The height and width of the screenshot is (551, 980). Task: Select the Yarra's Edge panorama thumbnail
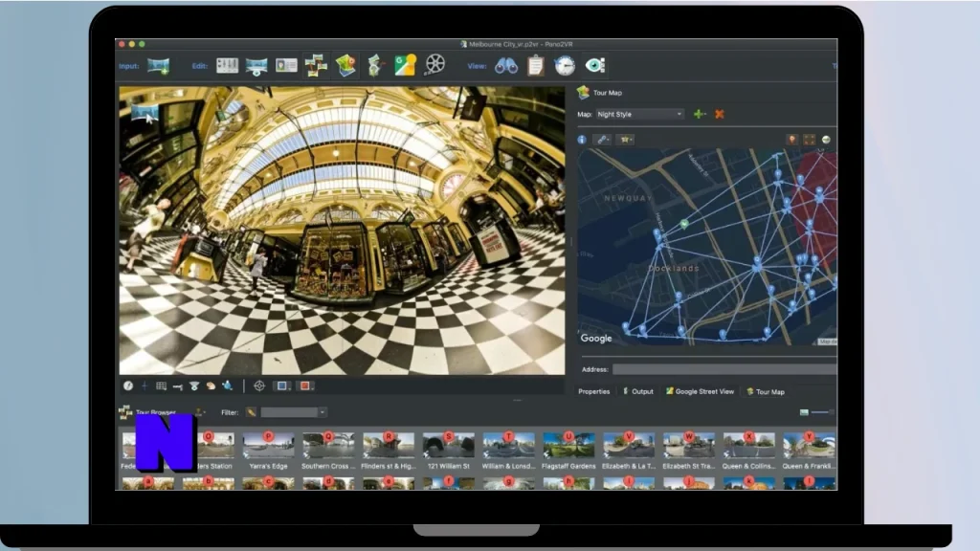click(x=268, y=450)
